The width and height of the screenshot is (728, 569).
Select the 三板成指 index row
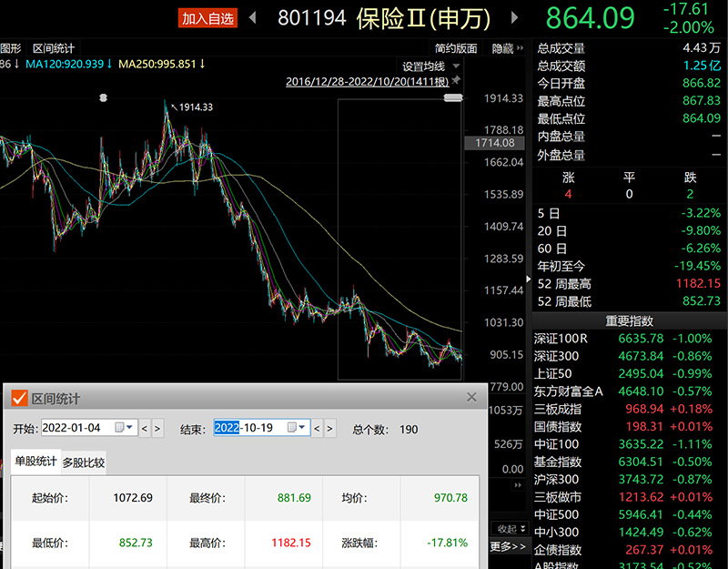[630, 409]
